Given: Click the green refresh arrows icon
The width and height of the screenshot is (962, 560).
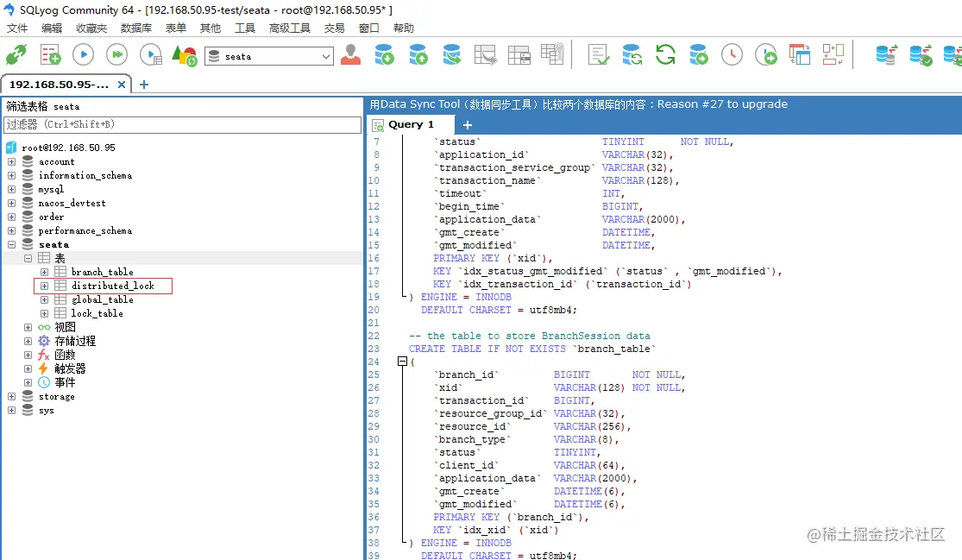Looking at the screenshot, I should 665,55.
